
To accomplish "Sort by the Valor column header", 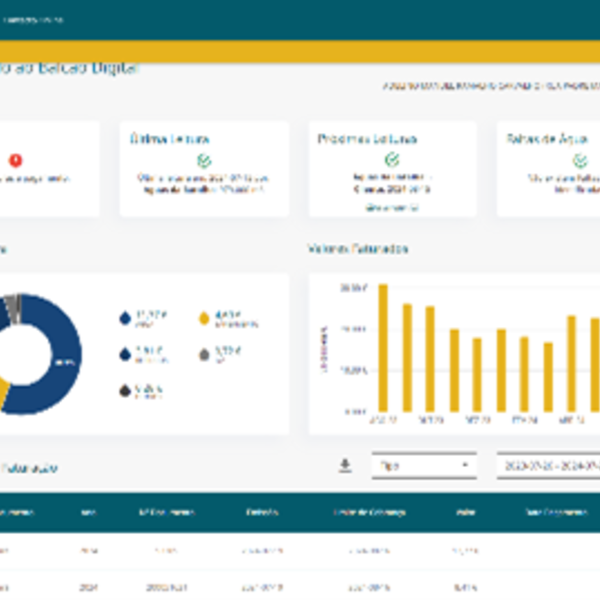I will click(x=464, y=513).
